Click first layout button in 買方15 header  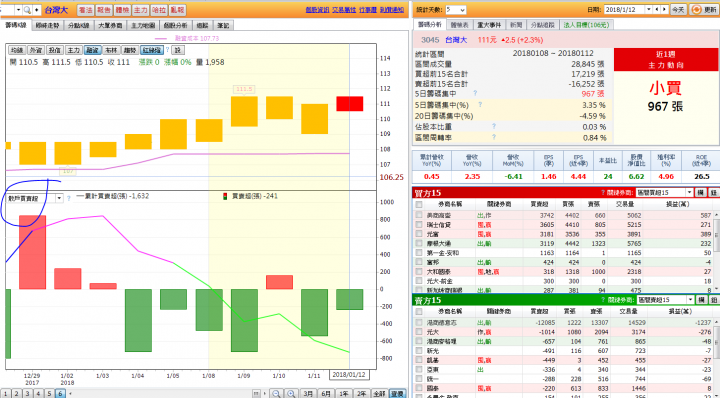[x=701, y=193]
